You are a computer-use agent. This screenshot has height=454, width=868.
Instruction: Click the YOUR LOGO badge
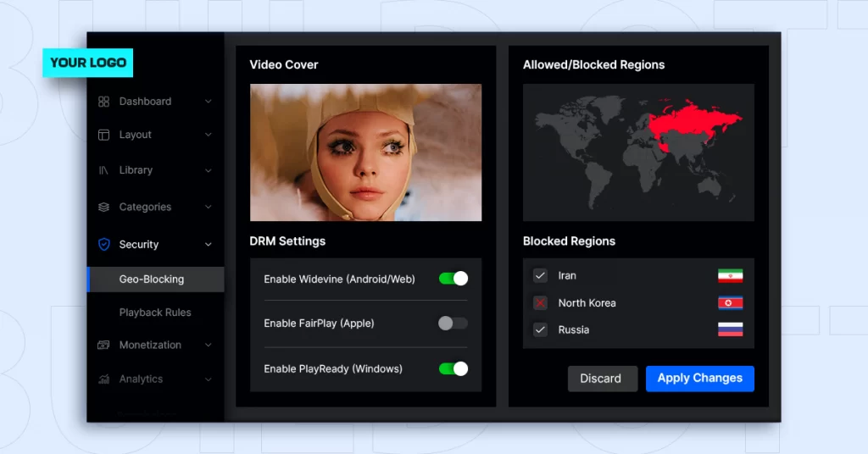coord(88,63)
